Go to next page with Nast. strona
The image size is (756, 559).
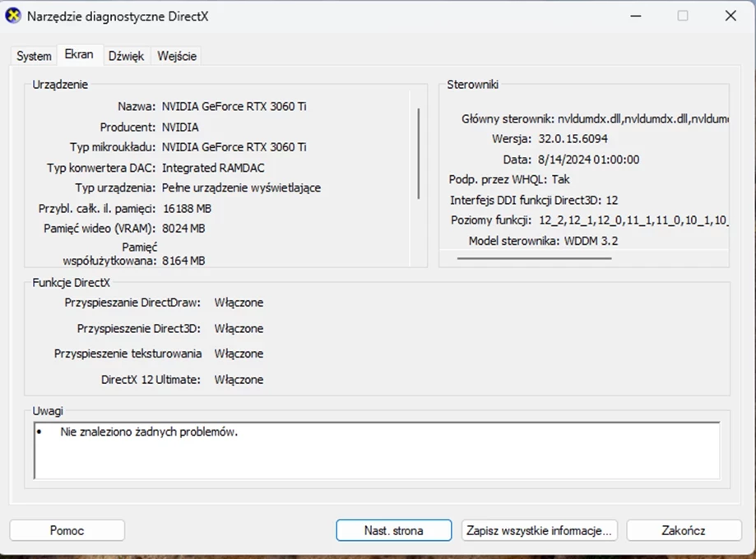(394, 530)
